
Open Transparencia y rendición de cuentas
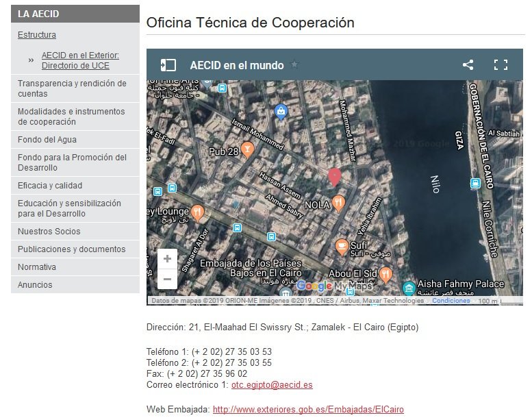point(75,88)
